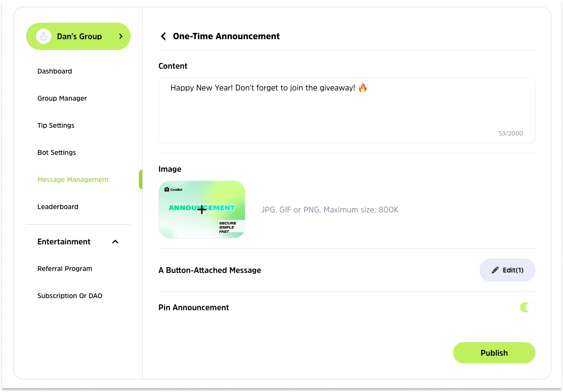Open the Dashboard menu item
Image resolution: width=563 pixels, height=392 pixels.
[55, 71]
